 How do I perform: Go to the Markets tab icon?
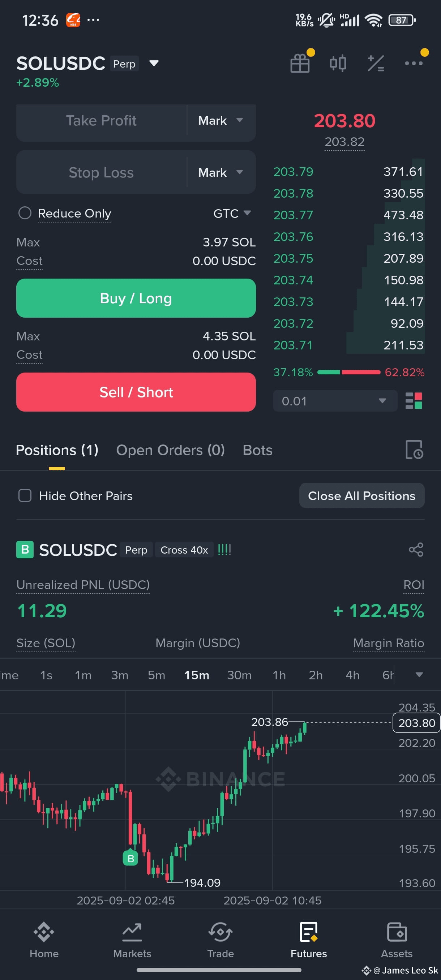point(132,932)
